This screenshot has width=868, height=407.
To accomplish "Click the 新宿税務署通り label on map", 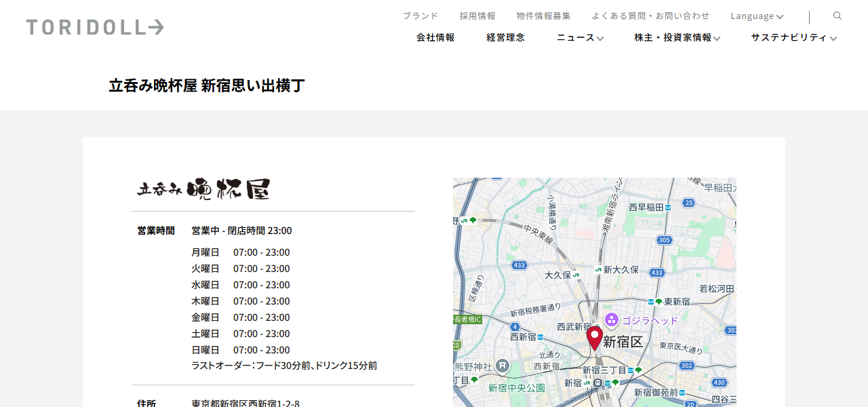I will [536, 310].
